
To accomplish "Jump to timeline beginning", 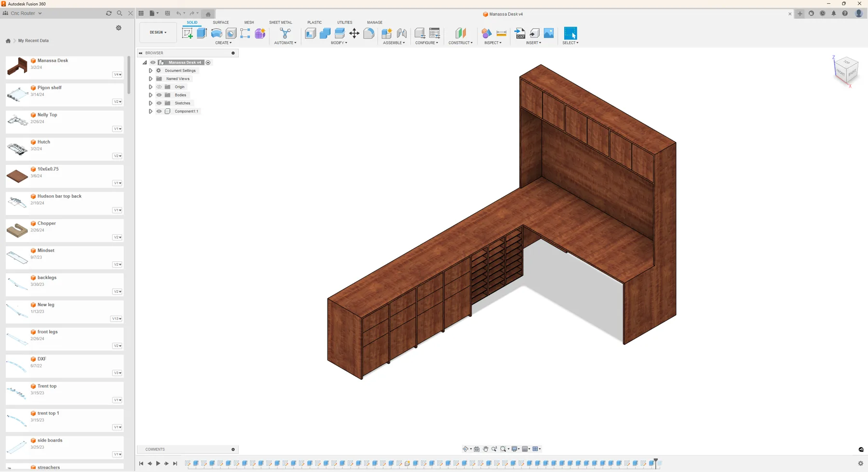I will [141, 463].
